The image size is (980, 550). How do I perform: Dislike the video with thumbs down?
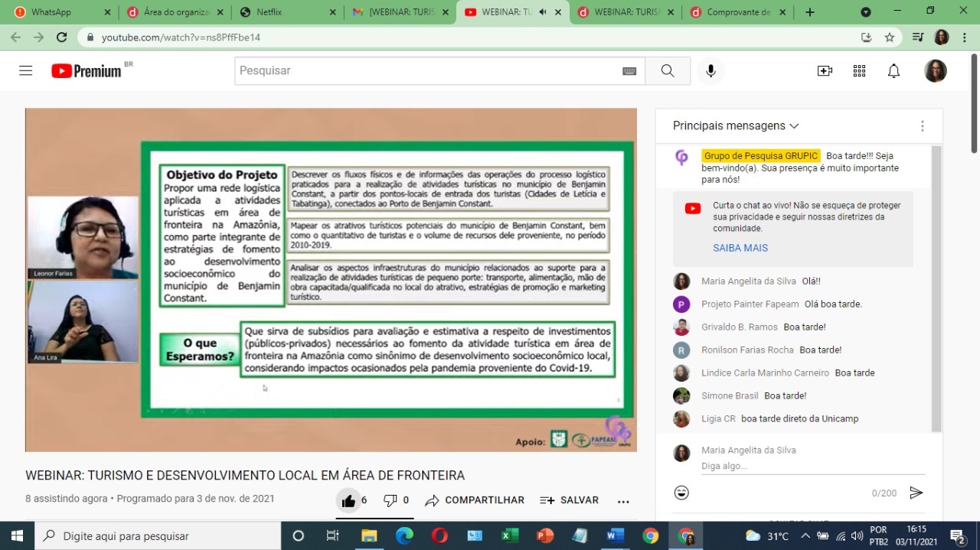[x=390, y=500]
